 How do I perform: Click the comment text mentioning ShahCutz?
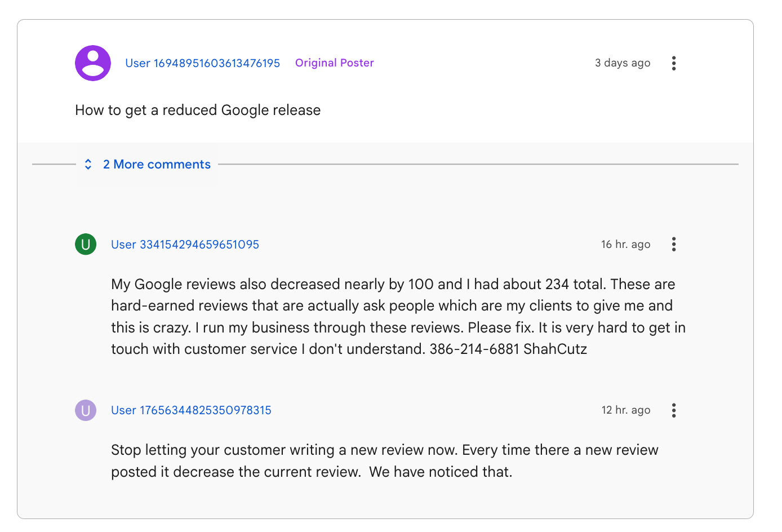(398, 316)
